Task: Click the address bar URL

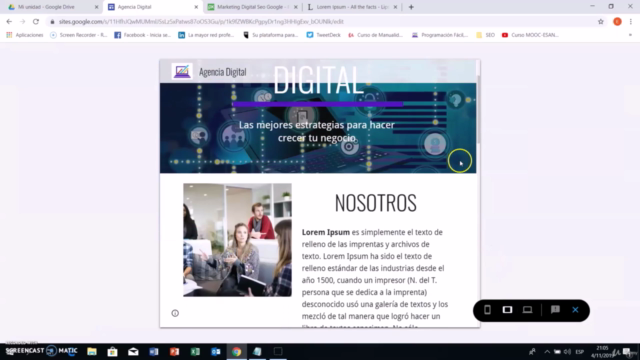Action: tap(201, 22)
